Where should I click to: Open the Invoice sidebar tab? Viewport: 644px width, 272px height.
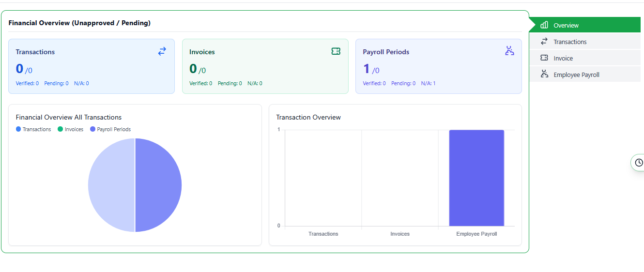click(x=585, y=58)
